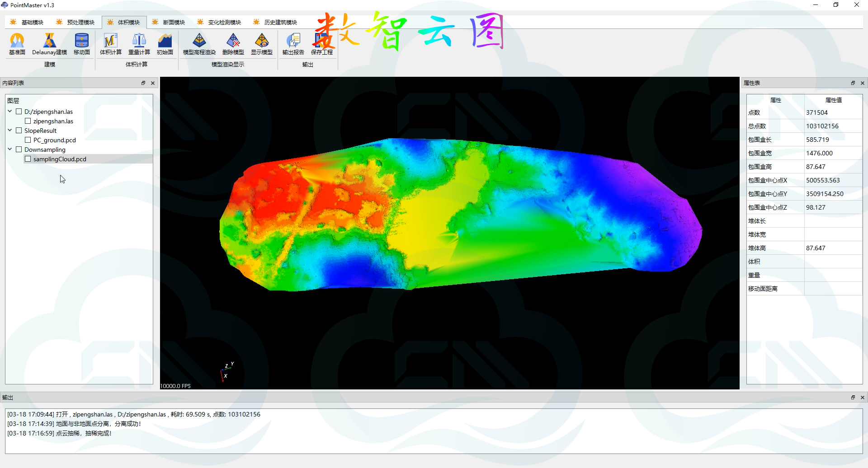
Task: Check the samplingCloud.pcd layer checkbox
Action: click(x=28, y=159)
